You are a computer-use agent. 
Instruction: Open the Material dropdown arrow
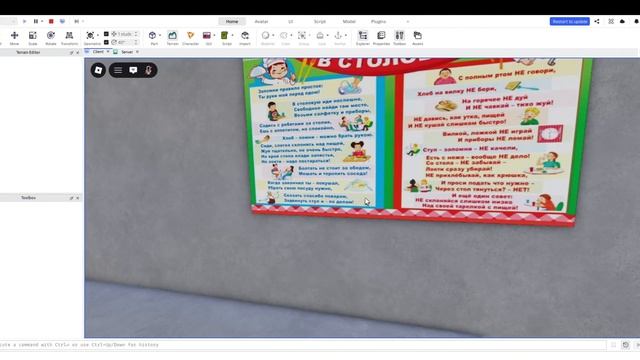(273, 36)
